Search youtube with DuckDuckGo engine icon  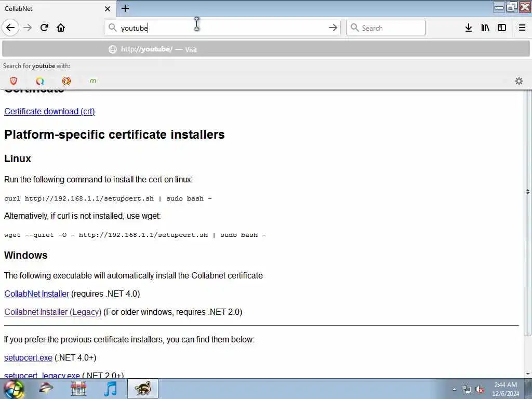pos(66,81)
